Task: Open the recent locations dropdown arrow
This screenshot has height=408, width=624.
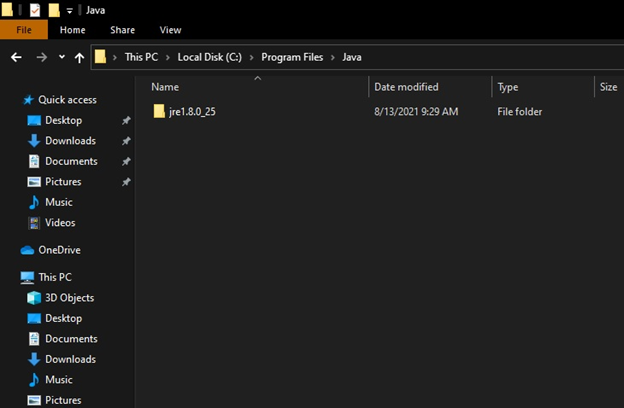Action: click(61, 58)
